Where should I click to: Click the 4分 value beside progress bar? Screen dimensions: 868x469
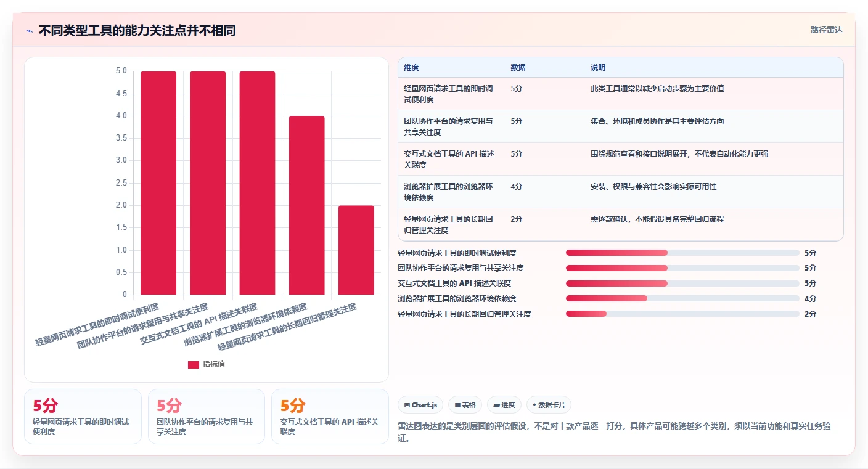coord(810,299)
